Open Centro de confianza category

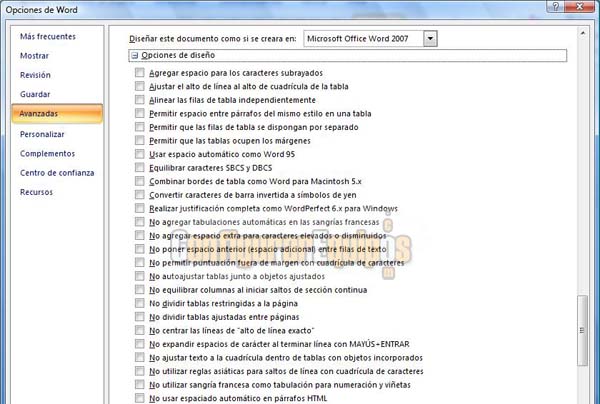[57, 173]
